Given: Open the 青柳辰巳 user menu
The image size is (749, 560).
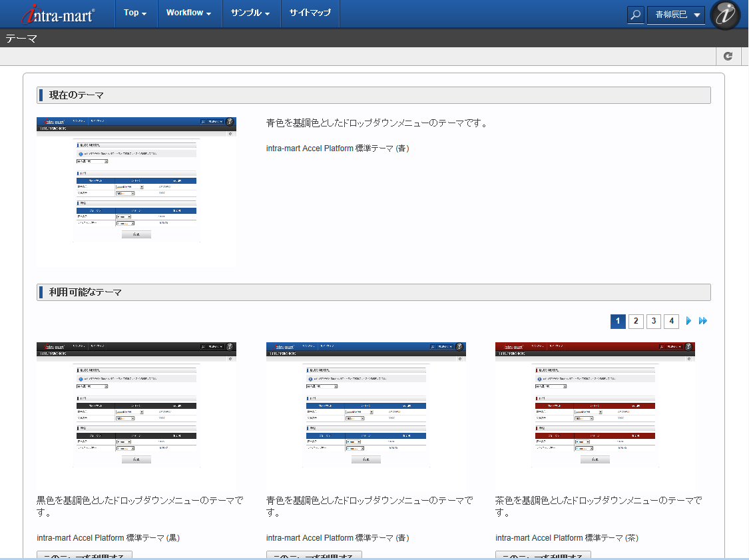Looking at the screenshot, I should click(x=676, y=15).
